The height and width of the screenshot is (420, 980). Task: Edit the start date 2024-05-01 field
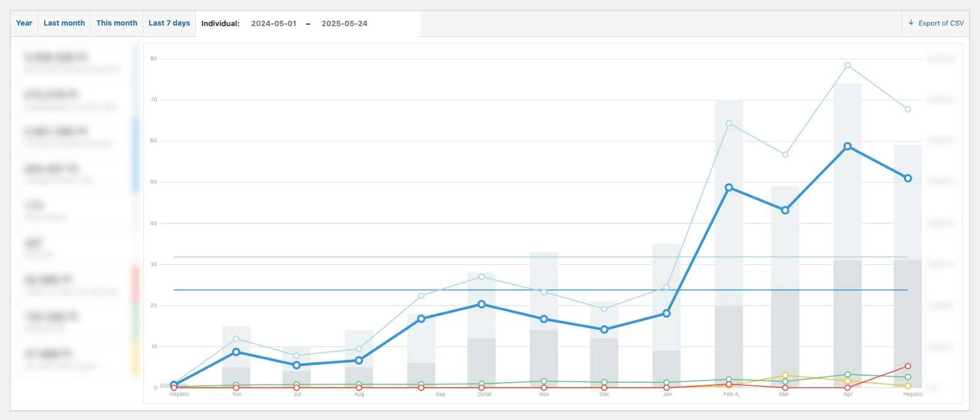(x=274, y=23)
